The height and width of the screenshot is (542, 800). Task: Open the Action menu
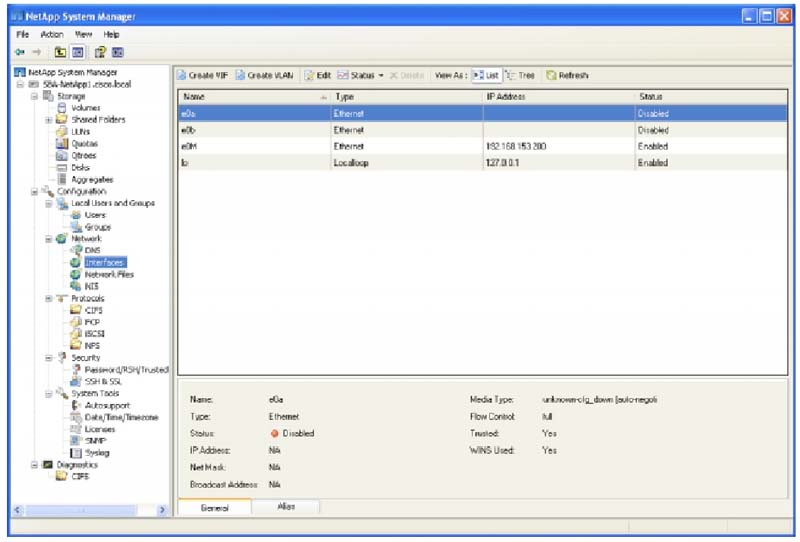(x=52, y=34)
